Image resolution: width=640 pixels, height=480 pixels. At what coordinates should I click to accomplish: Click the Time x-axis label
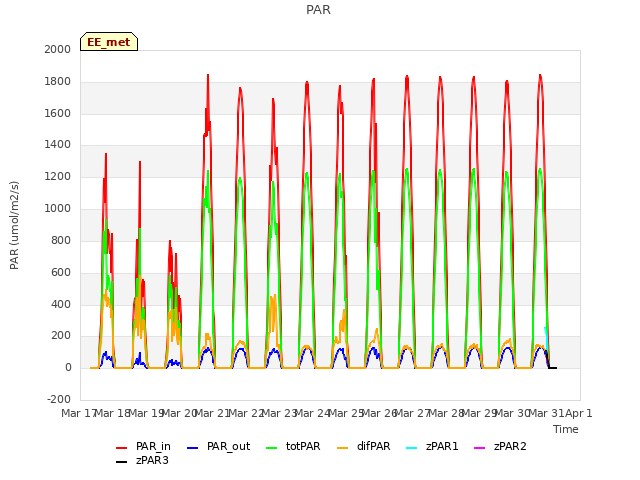pyautogui.click(x=566, y=429)
